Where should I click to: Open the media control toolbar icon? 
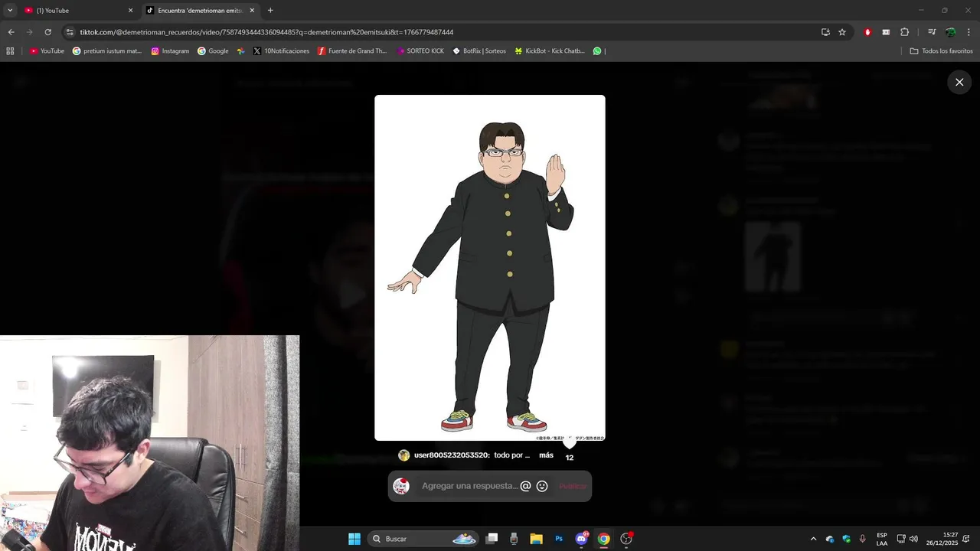point(932,32)
